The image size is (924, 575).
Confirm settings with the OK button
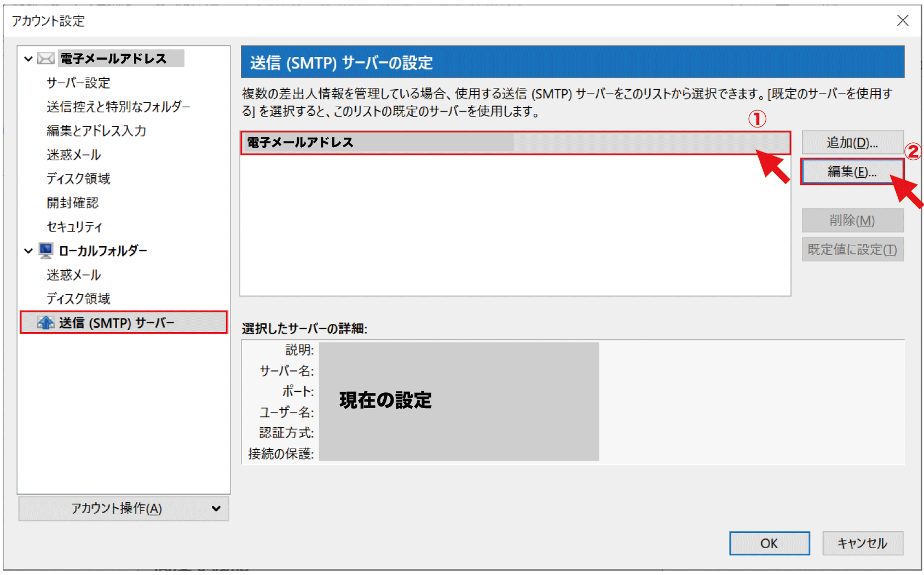(769, 543)
